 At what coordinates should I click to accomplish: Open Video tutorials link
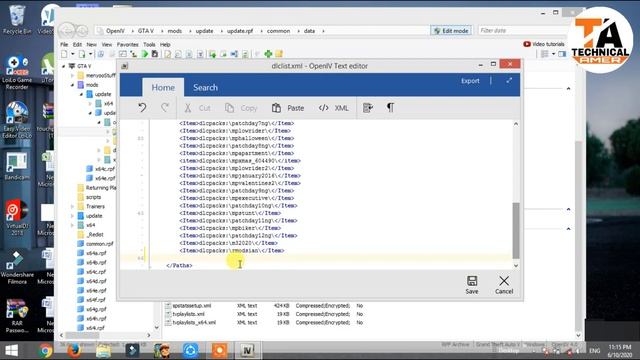(544, 44)
